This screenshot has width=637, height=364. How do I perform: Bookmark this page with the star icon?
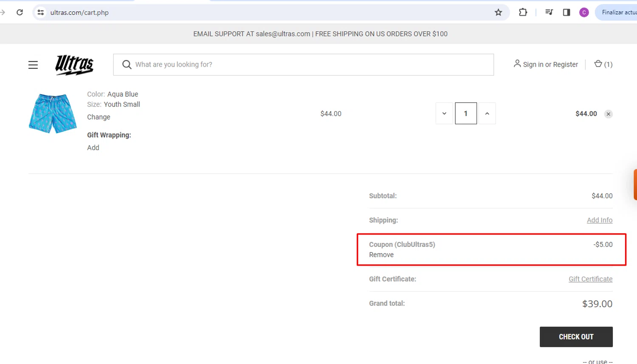(499, 12)
